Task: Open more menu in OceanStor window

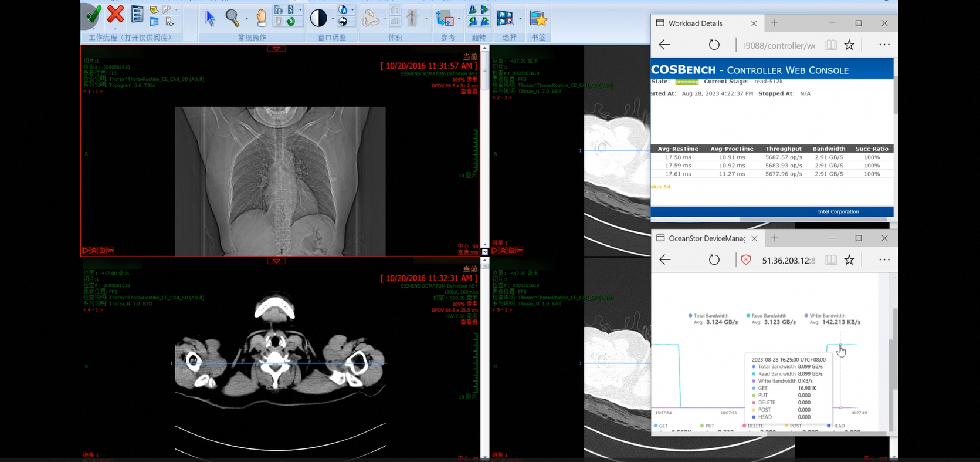Action: click(x=884, y=259)
